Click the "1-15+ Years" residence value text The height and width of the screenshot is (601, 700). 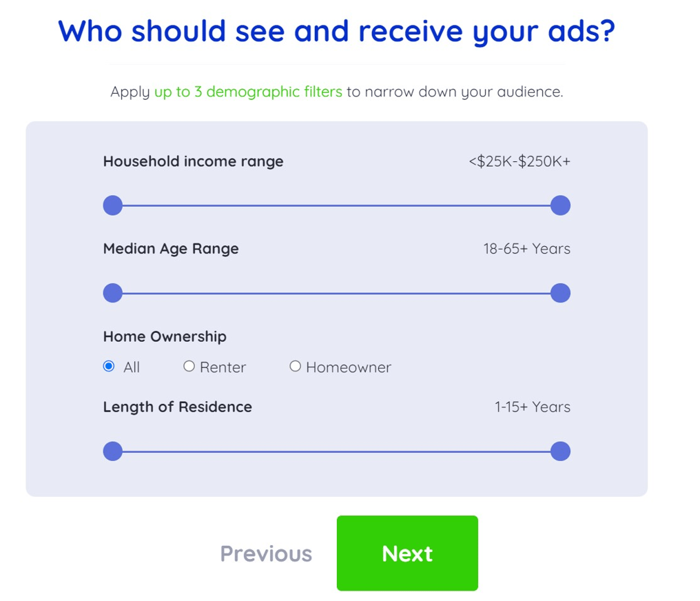tap(532, 407)
